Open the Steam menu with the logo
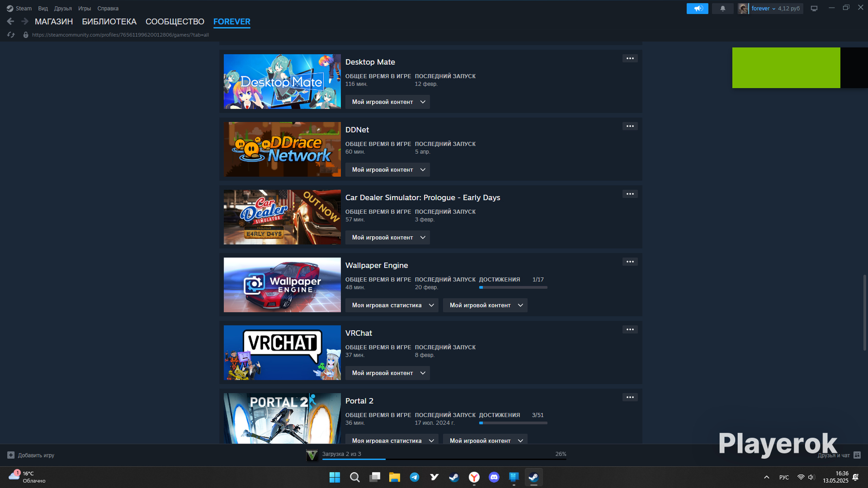Screen dimensions: 868x488 coord(19,8)
